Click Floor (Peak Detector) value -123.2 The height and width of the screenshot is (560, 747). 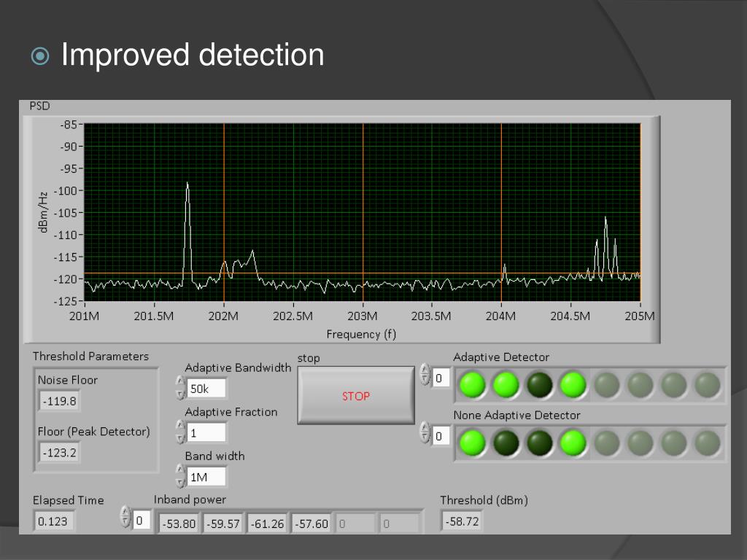[x=59, y=452]
